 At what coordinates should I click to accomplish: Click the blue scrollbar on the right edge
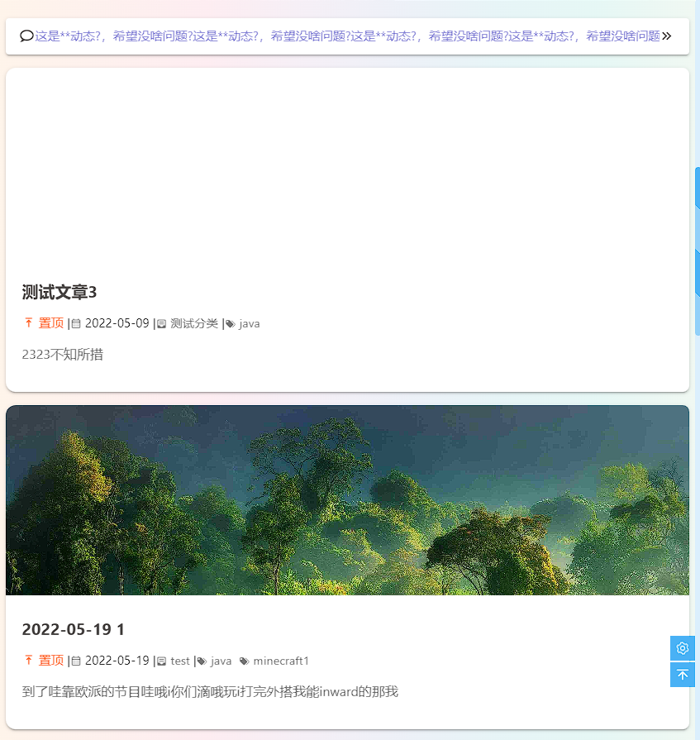pos(697,248)
